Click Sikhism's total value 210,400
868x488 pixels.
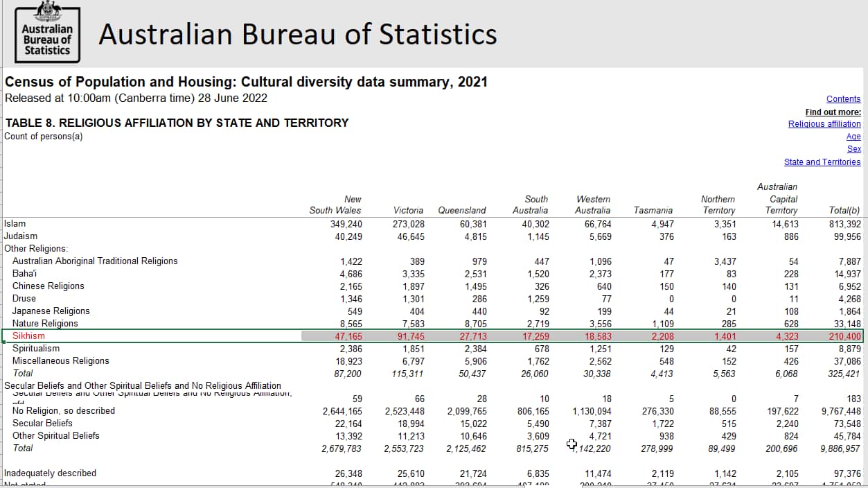(x=844, y=335)
